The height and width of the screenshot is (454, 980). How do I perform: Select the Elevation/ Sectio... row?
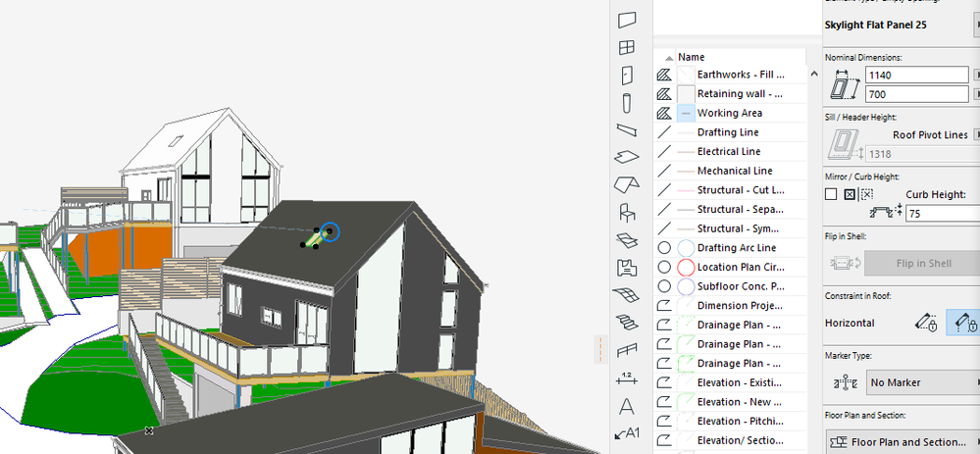730,440
